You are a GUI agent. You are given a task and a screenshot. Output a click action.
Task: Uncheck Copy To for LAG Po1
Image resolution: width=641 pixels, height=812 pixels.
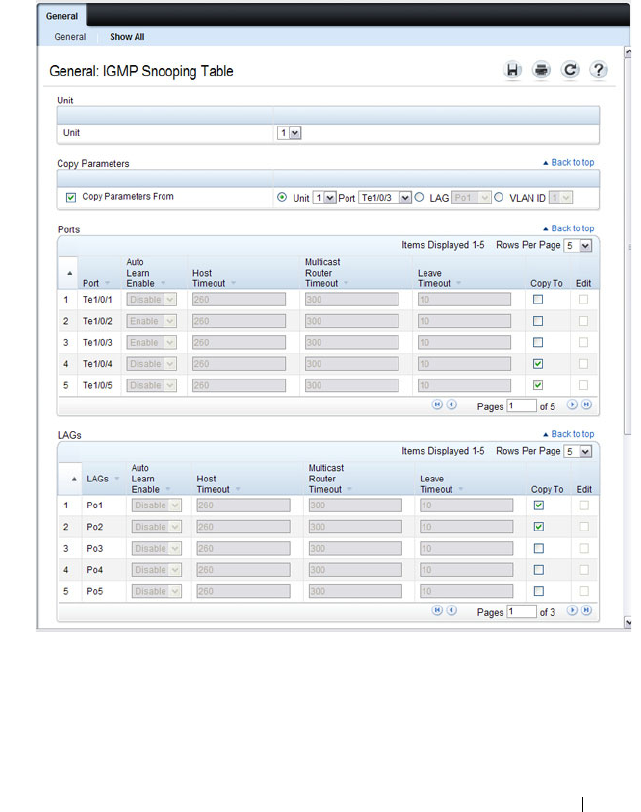[538, 505]
